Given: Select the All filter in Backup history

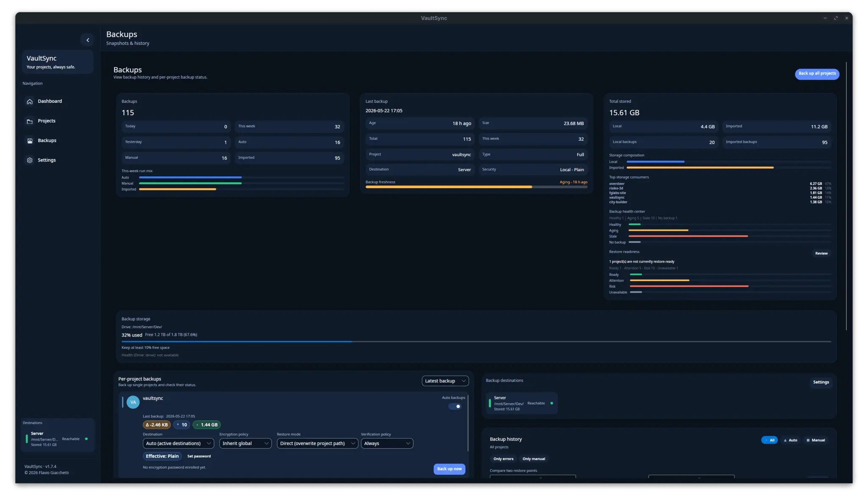Looking at the screenshot, I should 769,440.
